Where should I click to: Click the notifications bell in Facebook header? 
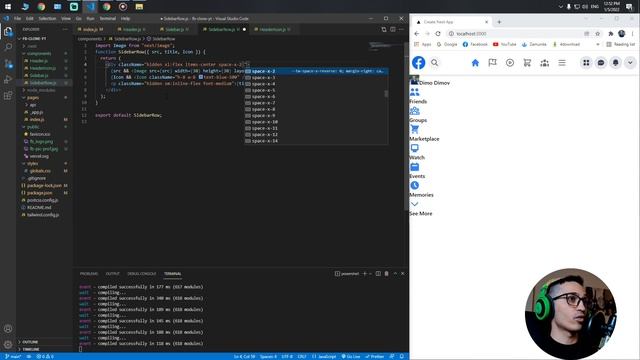616,62
